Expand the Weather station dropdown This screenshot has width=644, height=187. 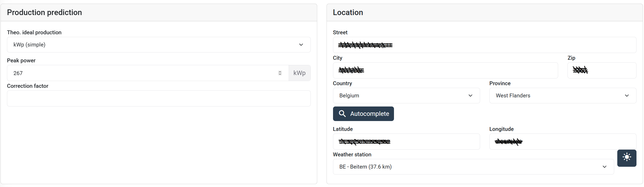point(473,167)
